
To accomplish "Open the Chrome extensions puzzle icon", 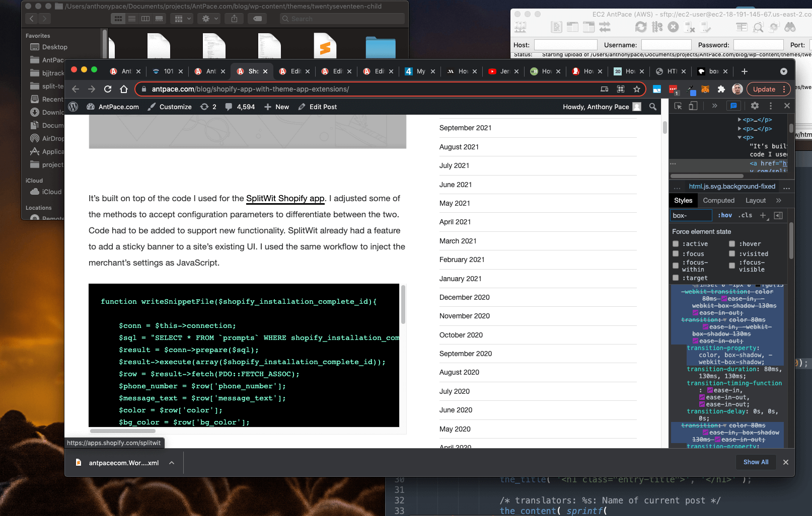I will click(721, 89).
